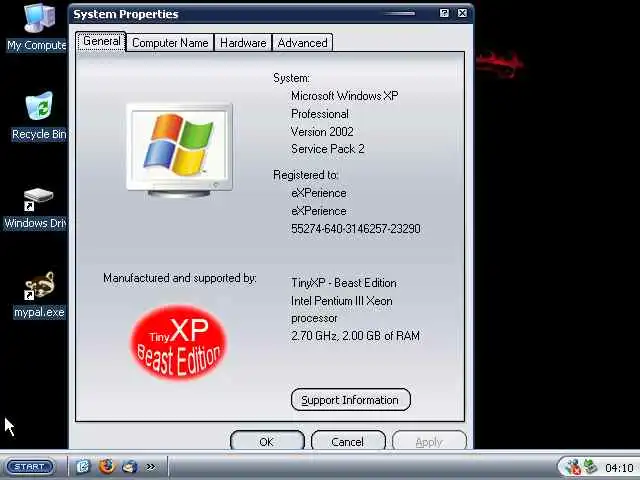Click the 'Intel Pentium III Xeon' text
This screenshot has height=480, width=640.
(x=342, y=301)
